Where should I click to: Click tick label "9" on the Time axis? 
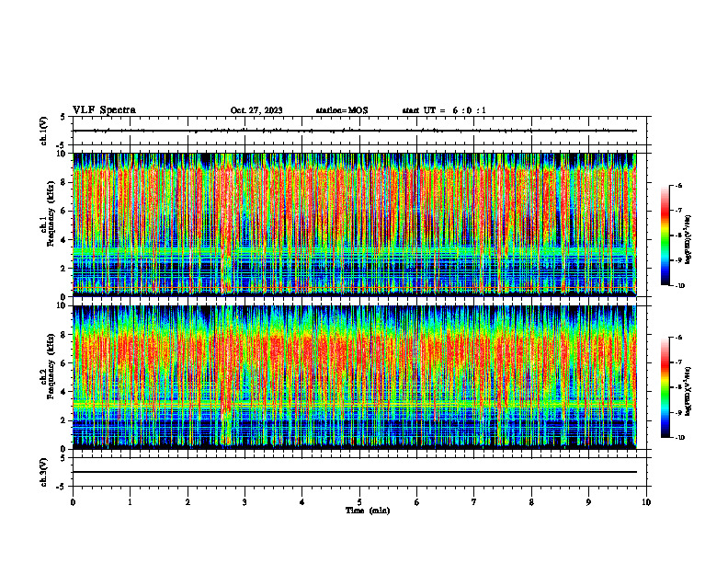(588, 502)
